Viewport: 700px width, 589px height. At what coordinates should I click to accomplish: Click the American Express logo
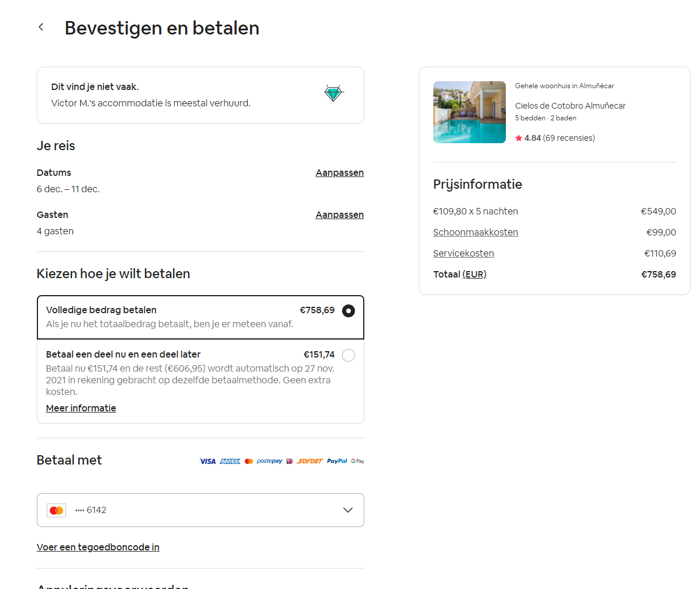point(230,461)
